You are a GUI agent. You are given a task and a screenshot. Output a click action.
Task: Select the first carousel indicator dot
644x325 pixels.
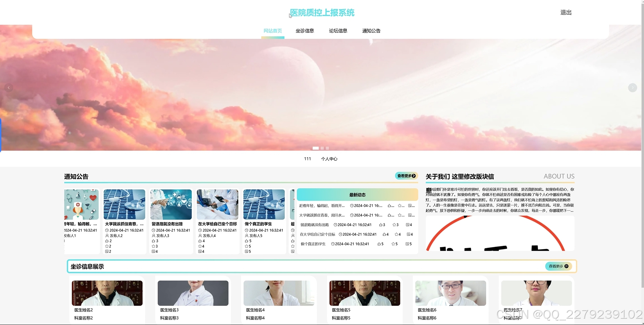316,148
